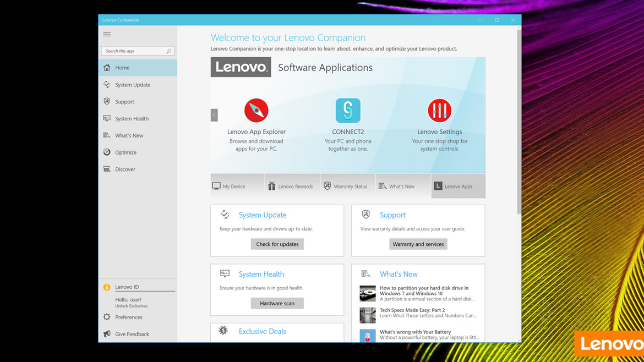Click the Lenovo ID label in sidebar
This screenshot has height=362, width=644.
pos(127,287)
